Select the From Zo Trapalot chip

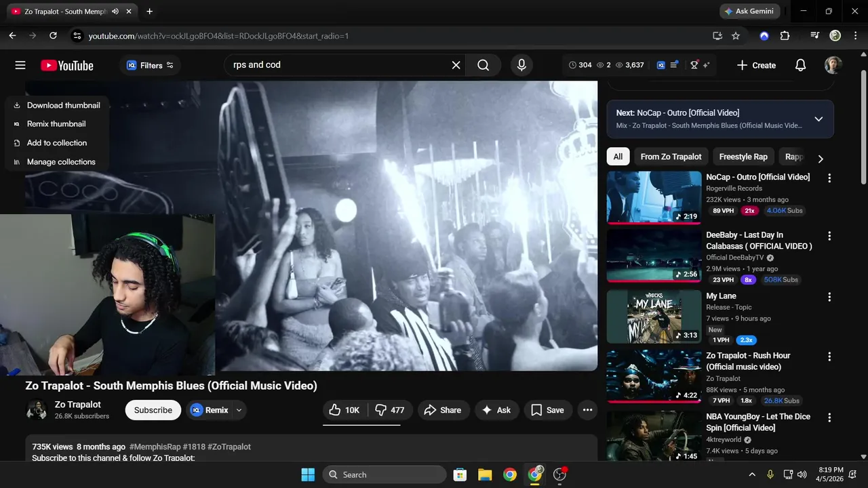pos(671,157)
